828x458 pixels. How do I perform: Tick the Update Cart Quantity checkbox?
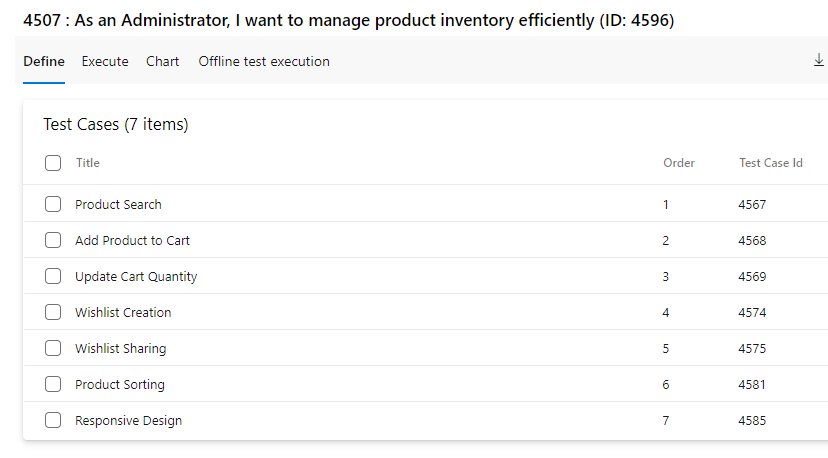pos(53,276)
